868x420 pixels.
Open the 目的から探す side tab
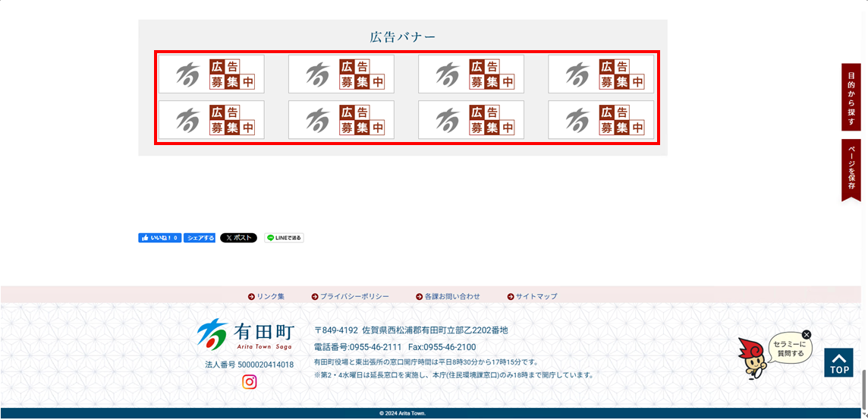[x=851, y=97]
